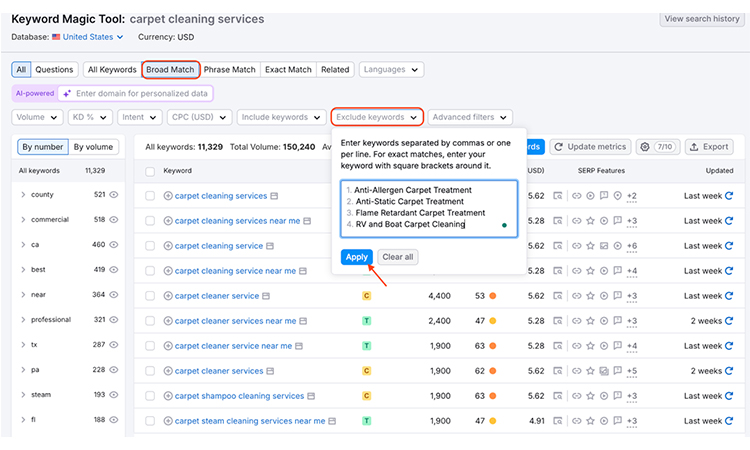The width and height of the screenshot is (750, 450).
Task: Open SERP snapshot icon beside carpet cleaning service
Action: [x=270, y=246]
